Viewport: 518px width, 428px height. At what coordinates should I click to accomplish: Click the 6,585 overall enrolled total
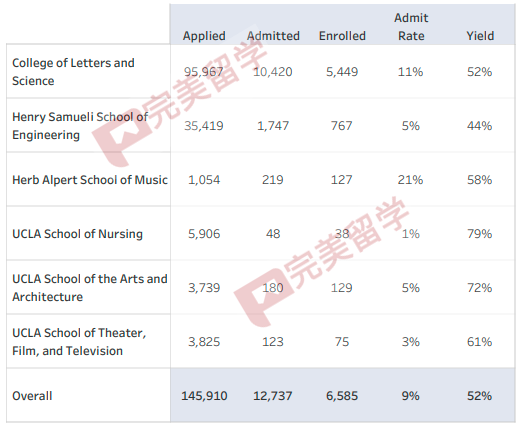342,396
